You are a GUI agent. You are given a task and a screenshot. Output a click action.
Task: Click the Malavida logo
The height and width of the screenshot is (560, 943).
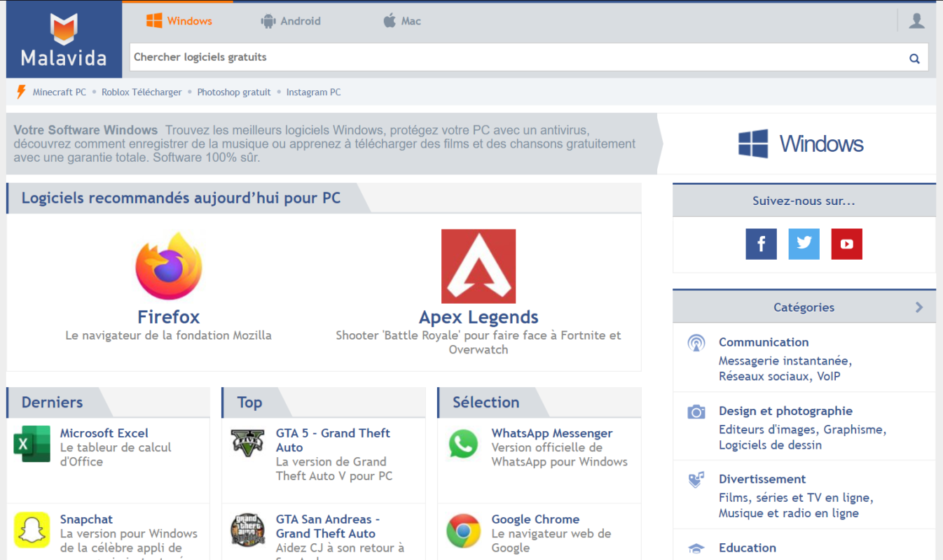pos(64,40)
